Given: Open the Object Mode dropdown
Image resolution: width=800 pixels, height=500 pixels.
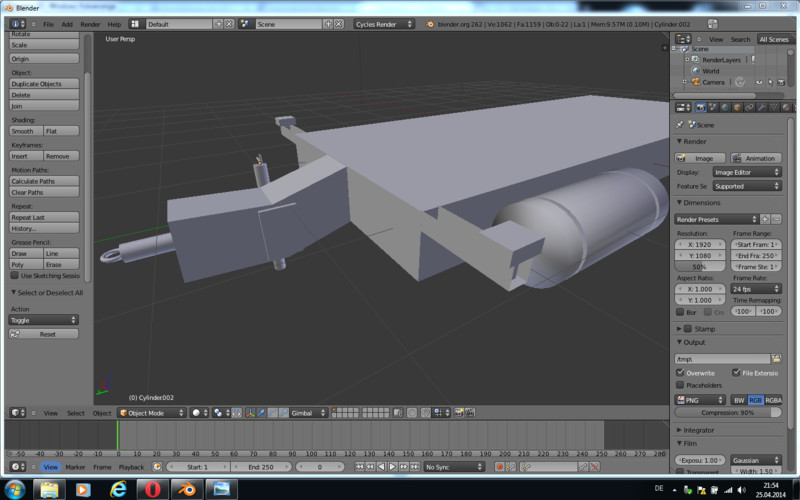Looking at the screenshot, I should [152, 413].
